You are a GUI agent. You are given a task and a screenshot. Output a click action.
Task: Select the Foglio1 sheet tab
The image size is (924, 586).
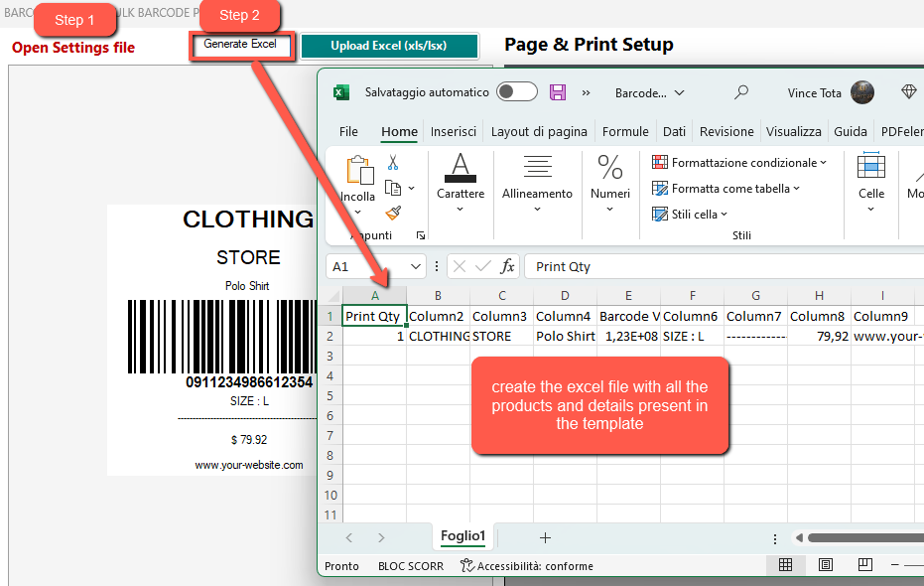click(462, 536)
